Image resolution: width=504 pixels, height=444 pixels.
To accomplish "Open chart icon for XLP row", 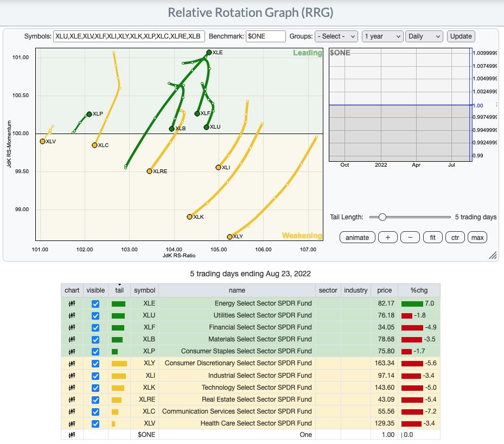I will click(72, 351).
